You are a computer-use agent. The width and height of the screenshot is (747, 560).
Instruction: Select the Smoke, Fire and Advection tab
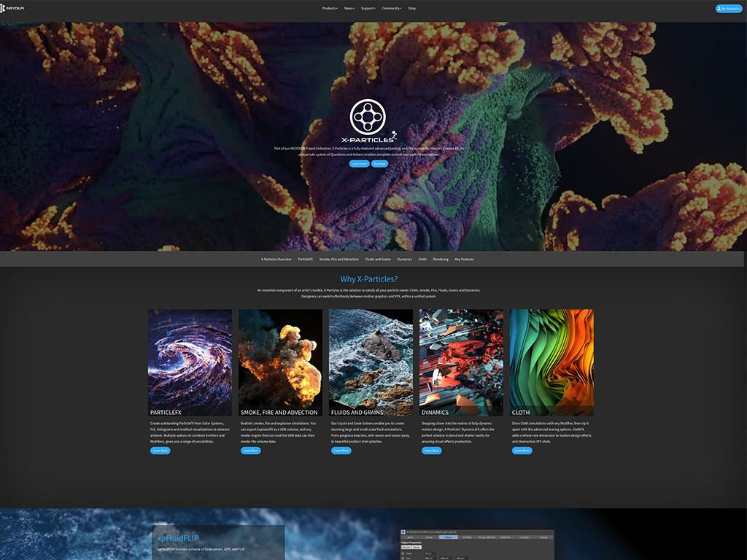click(339, 260)
